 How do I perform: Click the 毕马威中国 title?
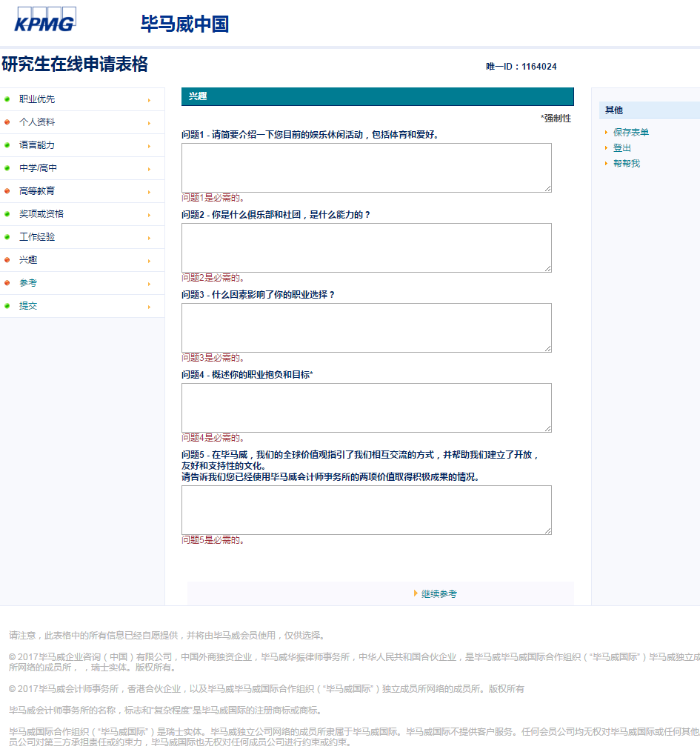[x=184, y=24]
